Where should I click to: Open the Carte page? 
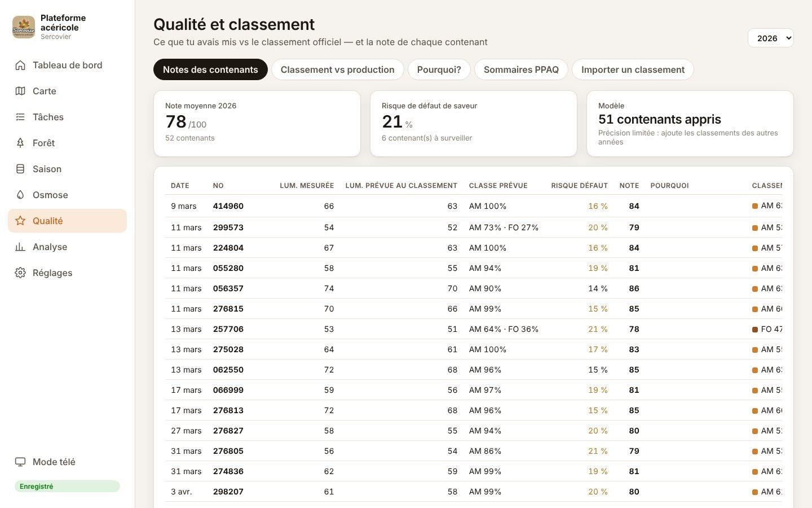pyautogui.click(x=67, y=91)
